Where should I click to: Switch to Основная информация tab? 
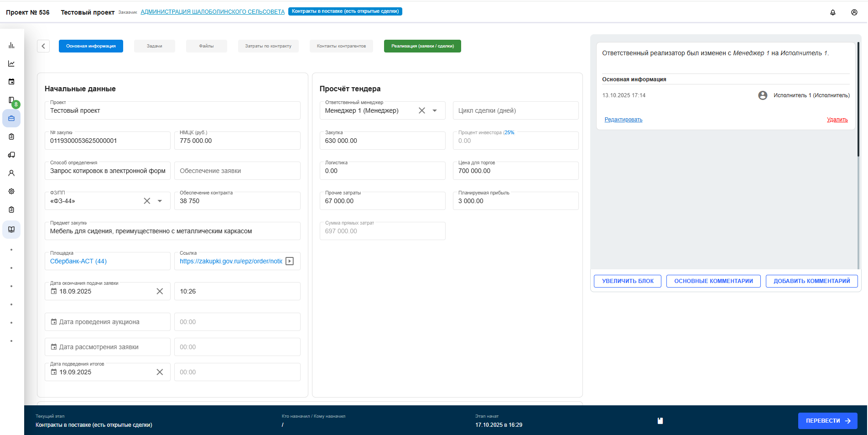91,46
